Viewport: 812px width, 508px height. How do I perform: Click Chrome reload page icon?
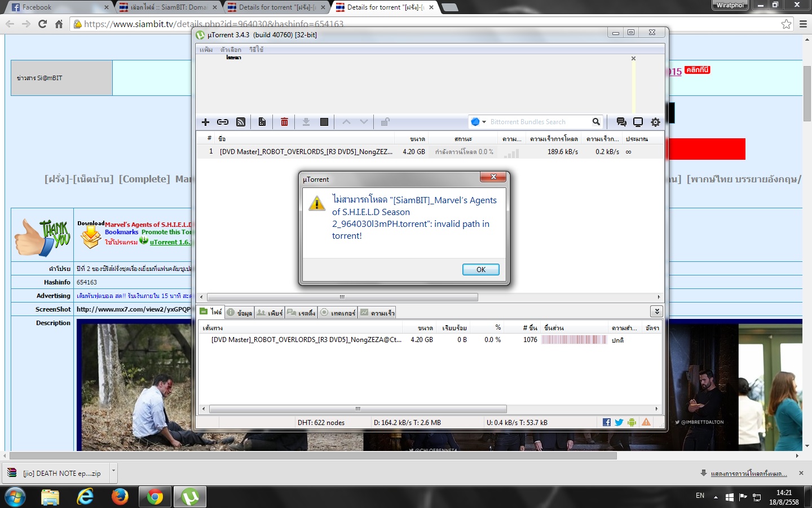42,24
